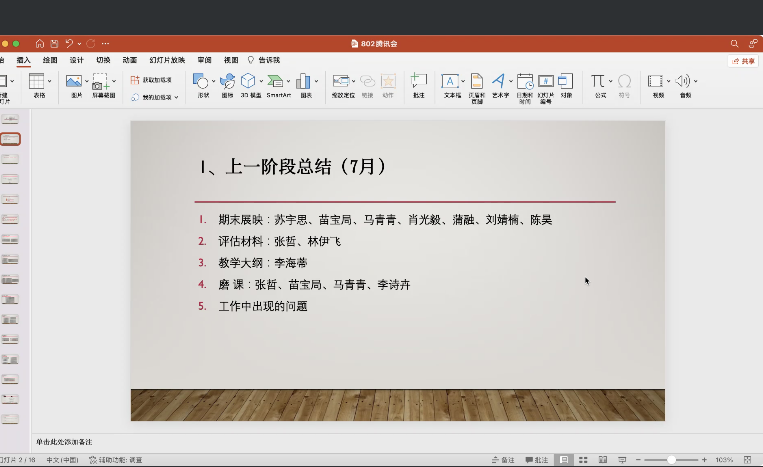
Task: Insert a chart with the 图表 icon
Action: pyautogui.click(x=304, y=82)
